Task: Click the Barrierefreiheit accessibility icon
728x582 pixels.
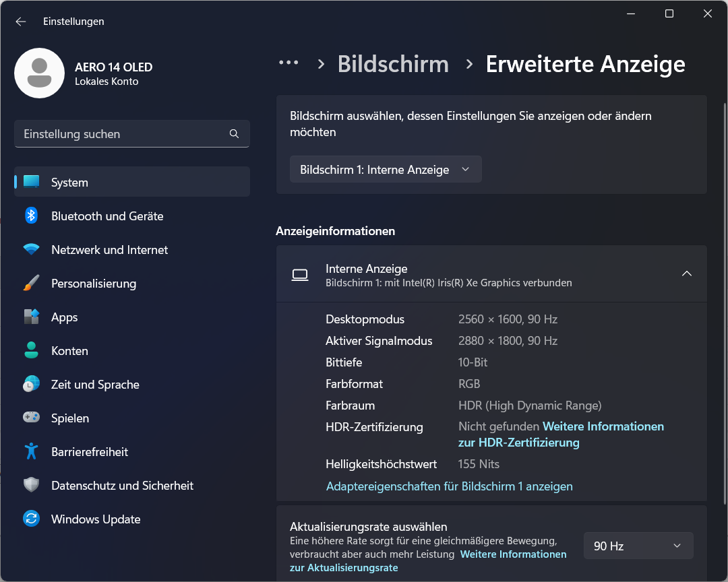Action: [31, 452]
